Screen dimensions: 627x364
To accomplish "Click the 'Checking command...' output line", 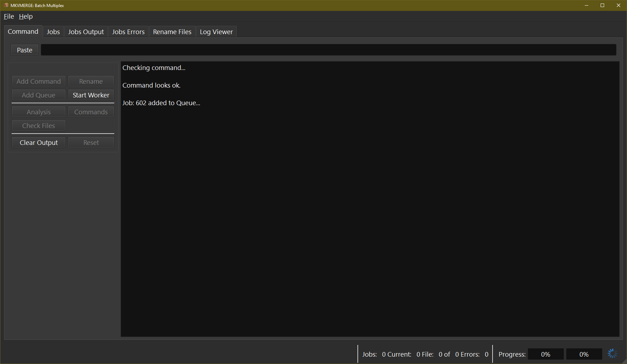I will pyautogui.click(x=154, y=68).
